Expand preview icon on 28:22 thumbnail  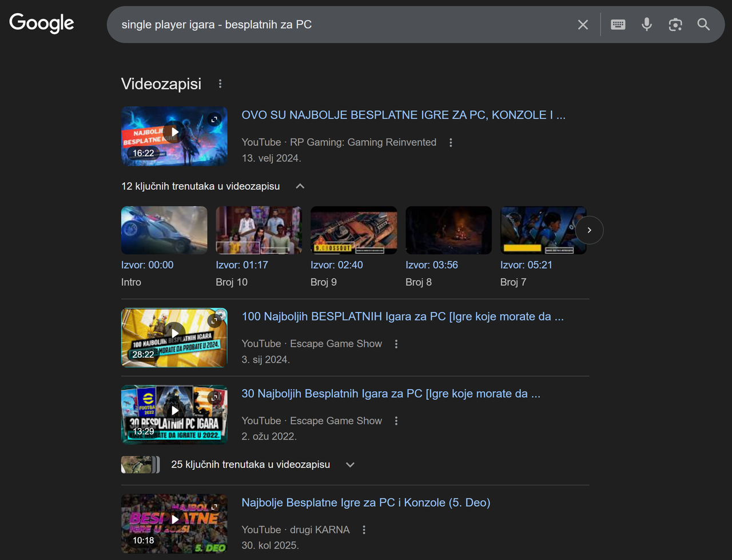tap(214, 321)
